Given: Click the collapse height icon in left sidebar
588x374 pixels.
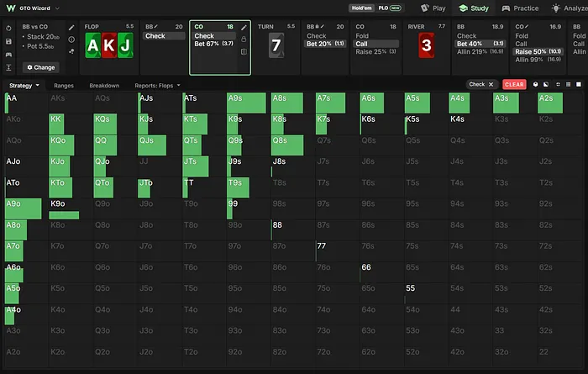Looking at the screenshot, I should (x=8, y=67).
